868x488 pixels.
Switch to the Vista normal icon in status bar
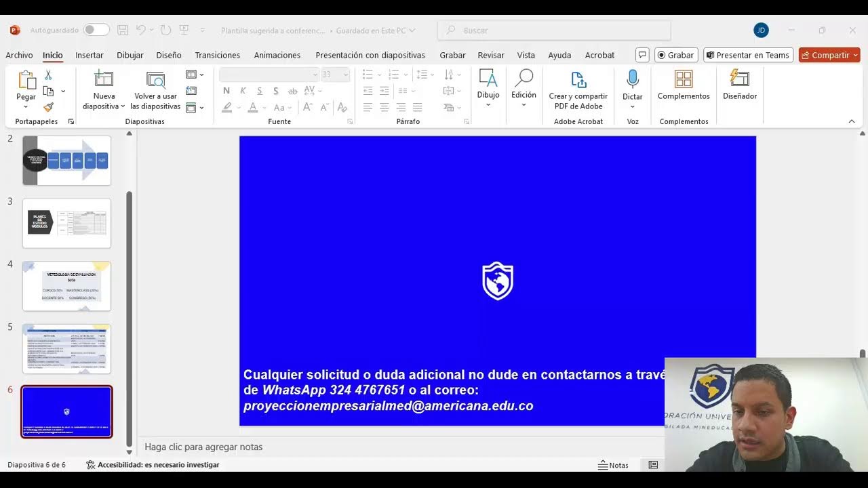pyautogui.click(x=653, y=465)
